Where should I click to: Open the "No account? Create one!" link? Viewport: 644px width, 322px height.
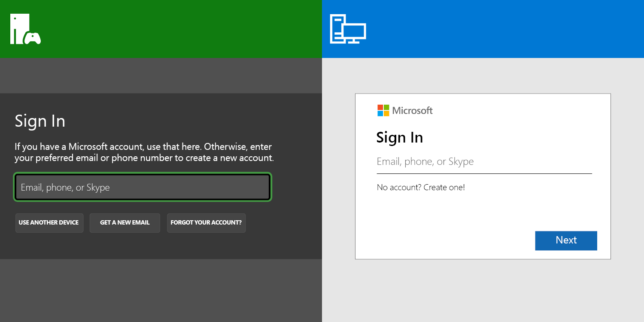point(420,188)
